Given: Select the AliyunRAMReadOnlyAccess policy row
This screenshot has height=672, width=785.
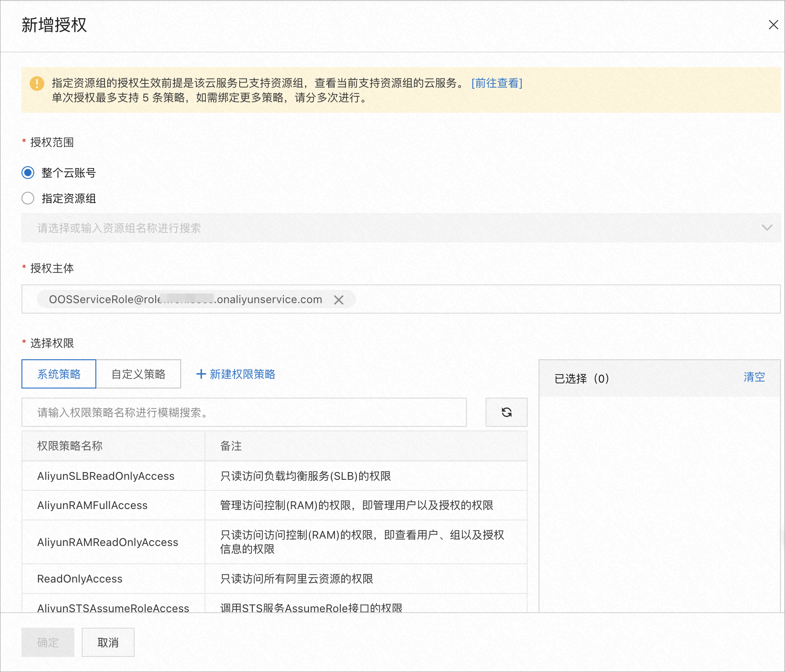Looking at the screenshot, I should 274,542.
